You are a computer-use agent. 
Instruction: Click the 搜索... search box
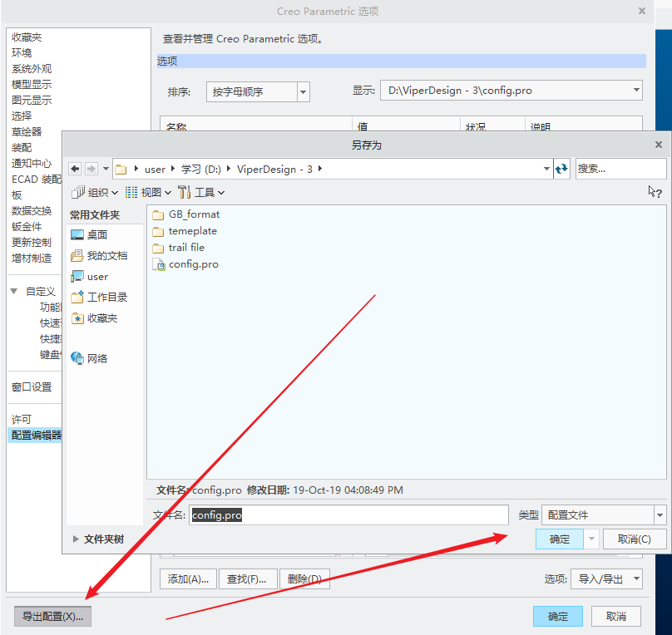[620, 169]
